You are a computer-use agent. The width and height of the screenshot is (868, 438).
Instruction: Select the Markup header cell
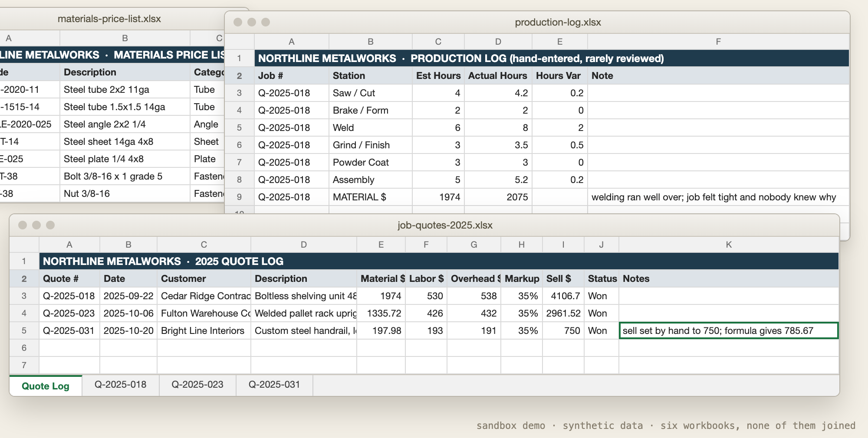522,278
